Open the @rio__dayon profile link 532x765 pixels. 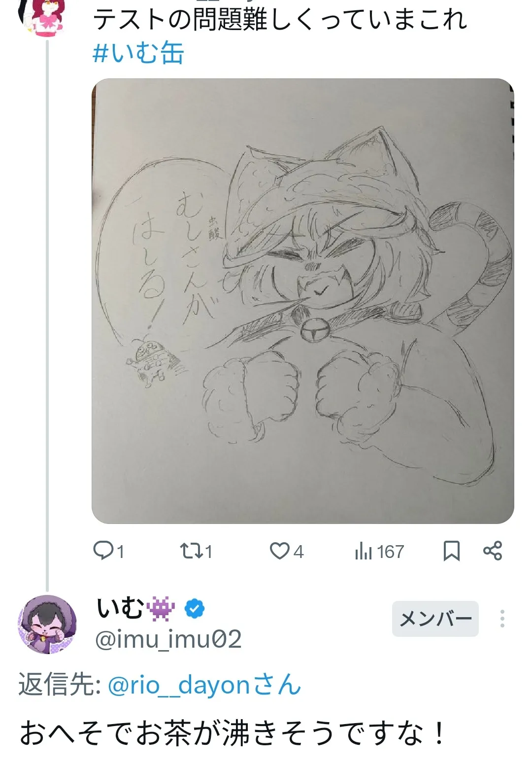point(204,685)
